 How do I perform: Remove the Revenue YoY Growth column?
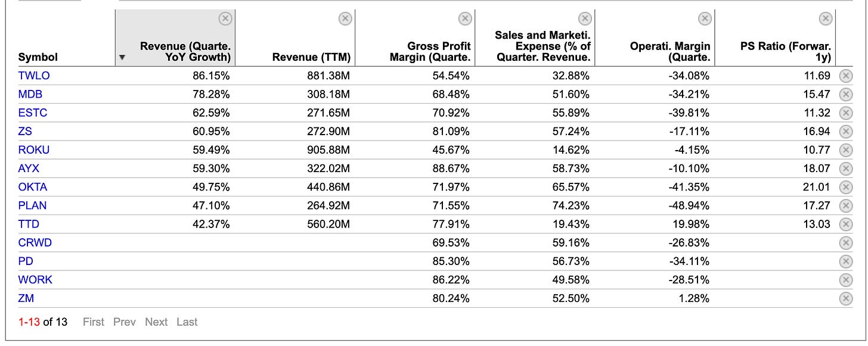[x=225, y=19]
